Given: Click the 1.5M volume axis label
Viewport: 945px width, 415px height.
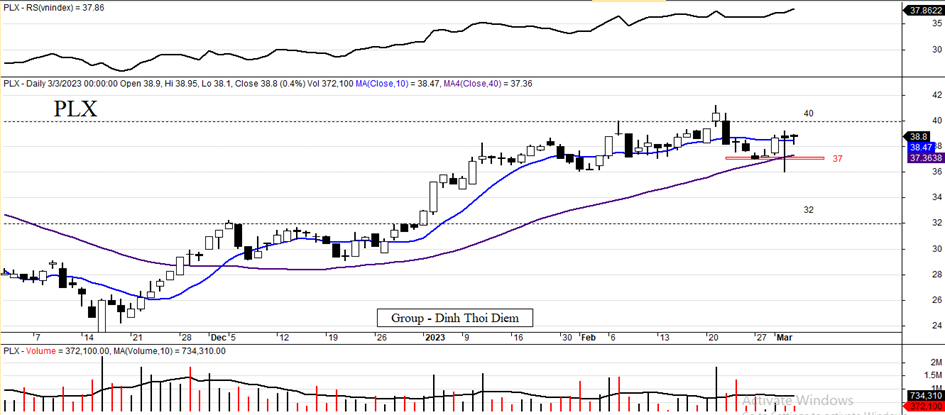Looking at the screenshot, I should 935,375.
